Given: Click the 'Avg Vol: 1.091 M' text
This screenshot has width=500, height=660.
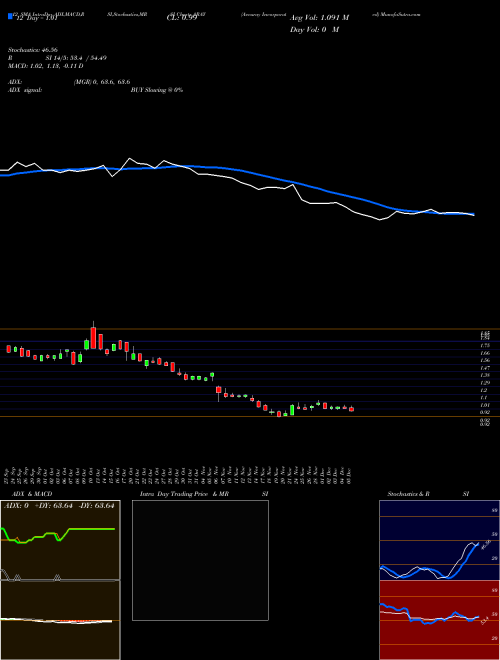Looking at the screenshot, I should click(319, 18).
